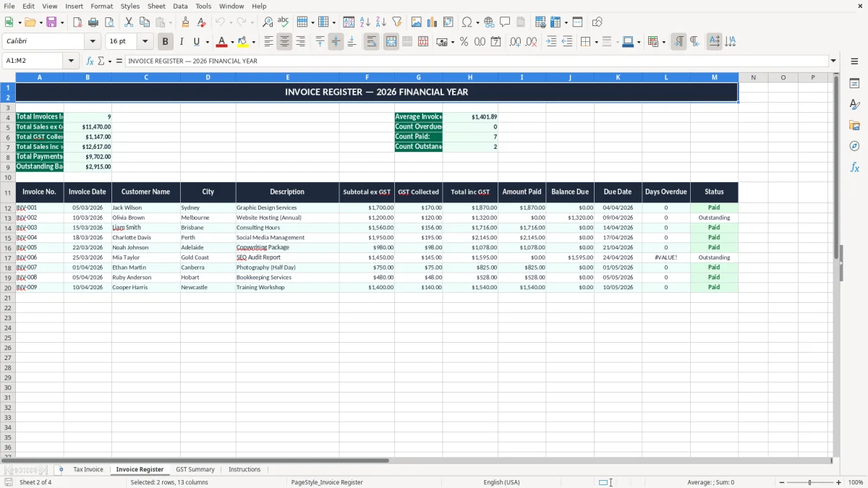This screenshot has height=488, width=868.
Task: Switch to the GST Summary tab
Action: (x=195, y=469)
